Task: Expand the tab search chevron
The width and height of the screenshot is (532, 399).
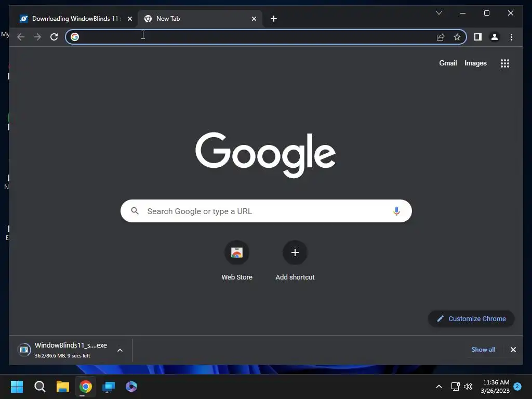Action: click(438, 13)
